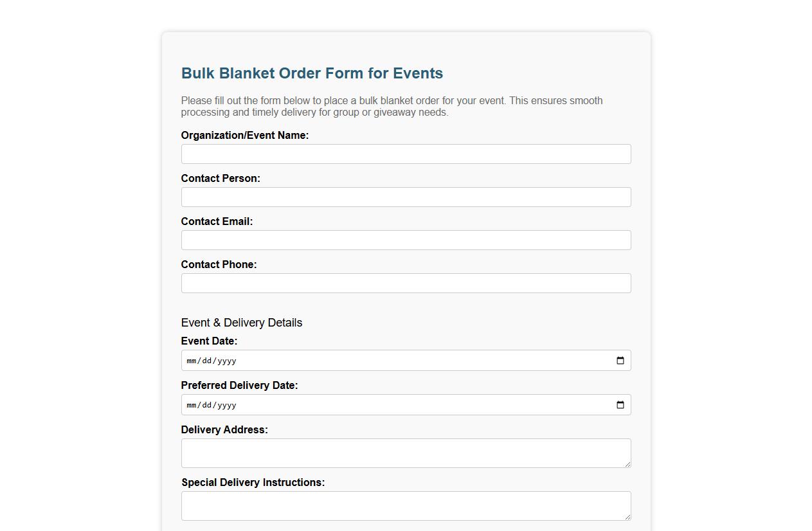Click the Bulk Blanket Order Form heading
The image size is (812, 531).
(312, 73)
